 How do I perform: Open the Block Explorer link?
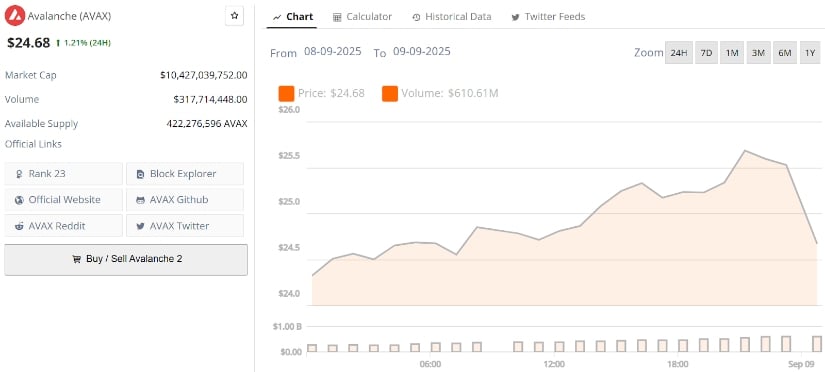pos(185,174)
